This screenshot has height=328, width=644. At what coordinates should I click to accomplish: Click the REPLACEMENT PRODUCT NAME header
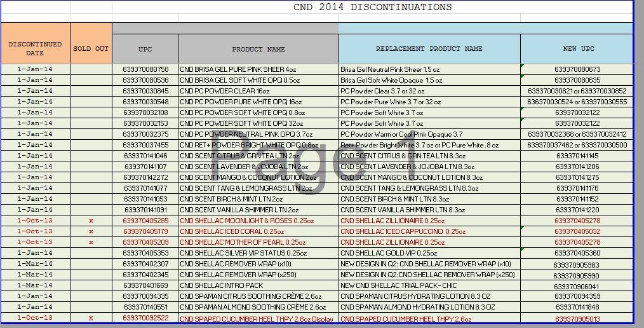point(429,48)
